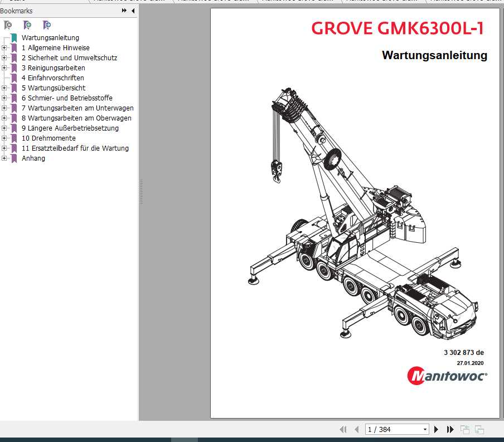
Task: Click bookmark icon next to 10 Drehmomente
Action: [x=14, y=138]
